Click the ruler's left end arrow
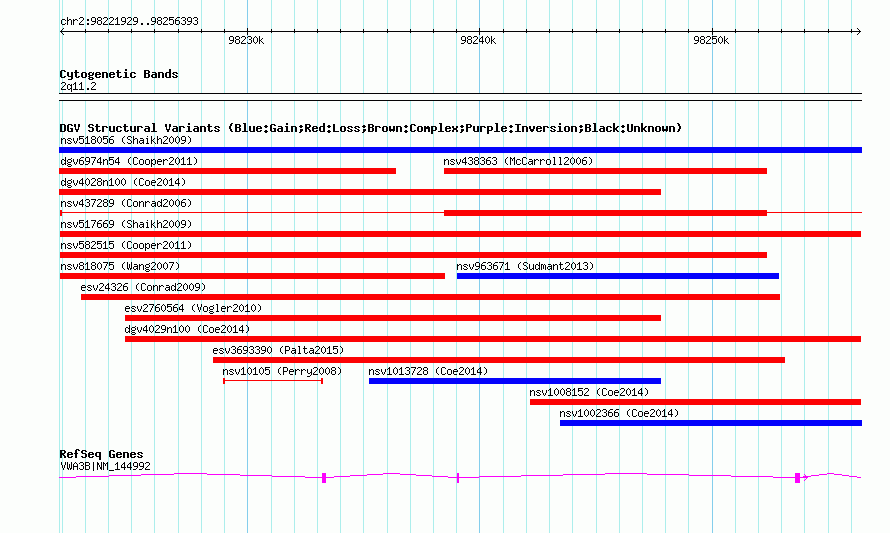This screenshot has width=890, height=533. point(62,32)
